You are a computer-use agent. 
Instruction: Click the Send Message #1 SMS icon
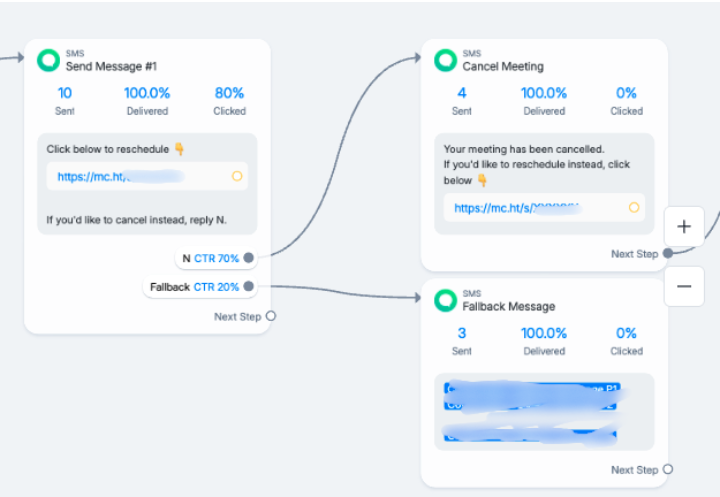49,60
